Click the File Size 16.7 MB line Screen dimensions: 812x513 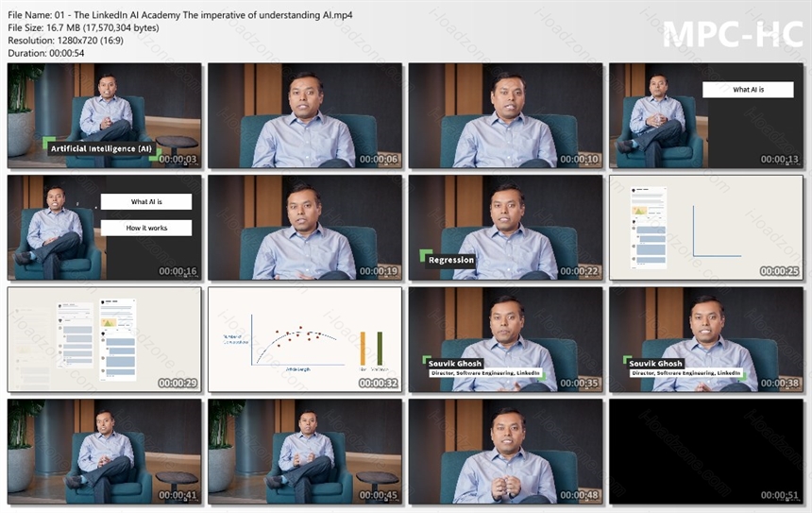click(x=83, y=27)
